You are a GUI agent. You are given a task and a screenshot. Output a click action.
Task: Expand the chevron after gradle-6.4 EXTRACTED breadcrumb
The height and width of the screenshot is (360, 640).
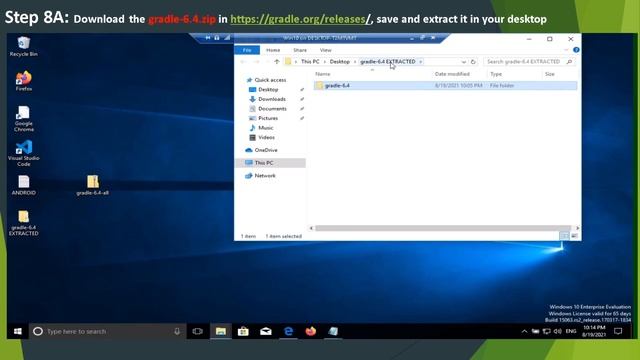(420, 62)
